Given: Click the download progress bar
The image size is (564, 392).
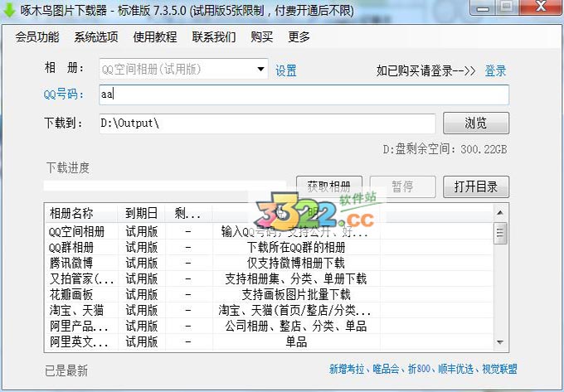Looking at the screenshot, I should pyautogui.click(x=165, y=186).
